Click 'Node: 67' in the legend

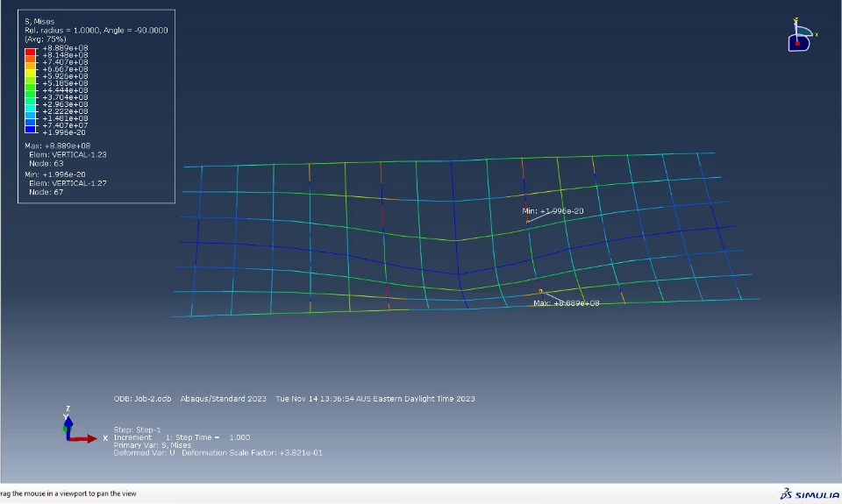coord(46,192)
